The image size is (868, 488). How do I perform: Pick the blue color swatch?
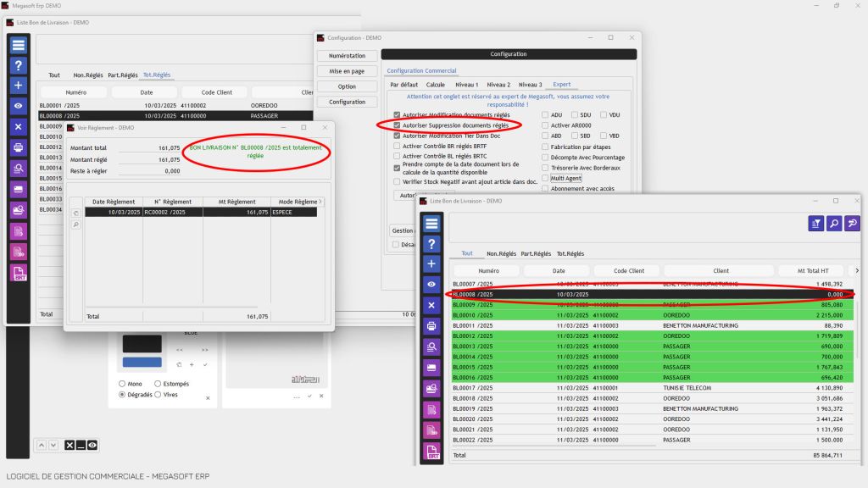pyautogui.click(x=142, y=363)
